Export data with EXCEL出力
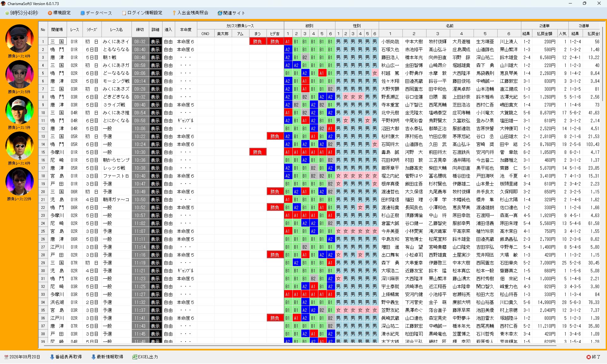This screenshot has height=364, width=607. point(145,357)
